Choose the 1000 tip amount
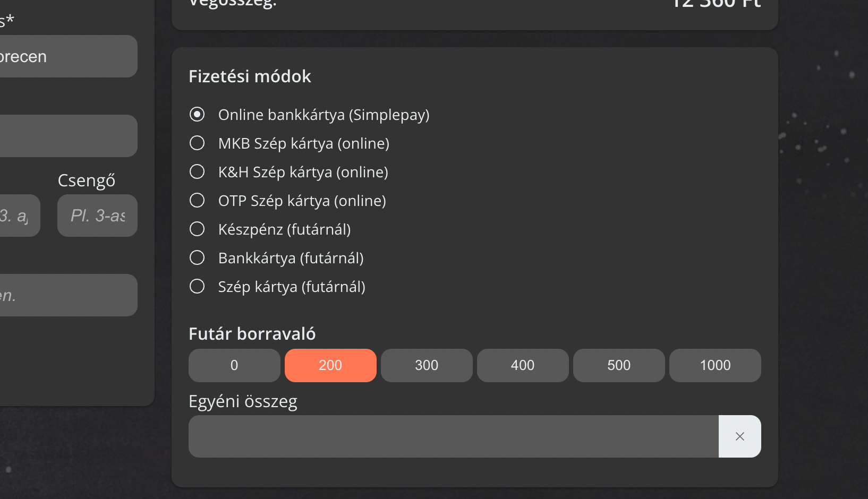This screenshot has height=499, width=868. pyautogui.click(x=715, y=365)
